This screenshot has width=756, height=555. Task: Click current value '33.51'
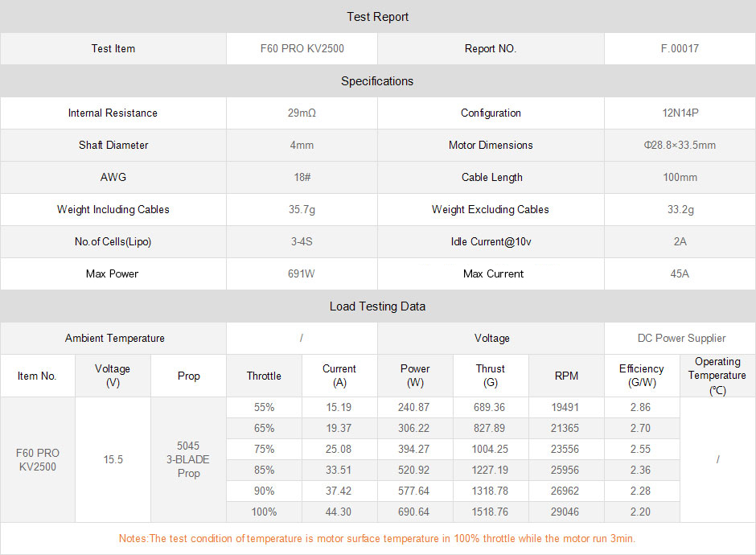[x=339, y=470]
